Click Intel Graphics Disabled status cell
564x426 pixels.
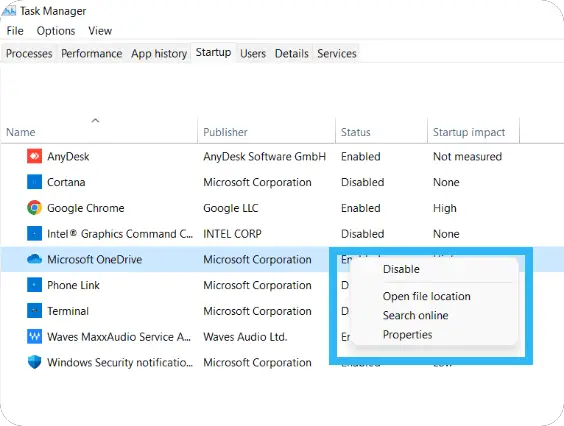coord(363,234)
